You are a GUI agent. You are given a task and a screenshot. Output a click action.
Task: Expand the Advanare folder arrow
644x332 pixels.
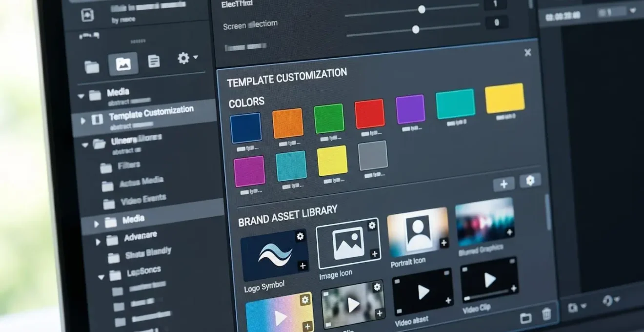coord(98,242)
